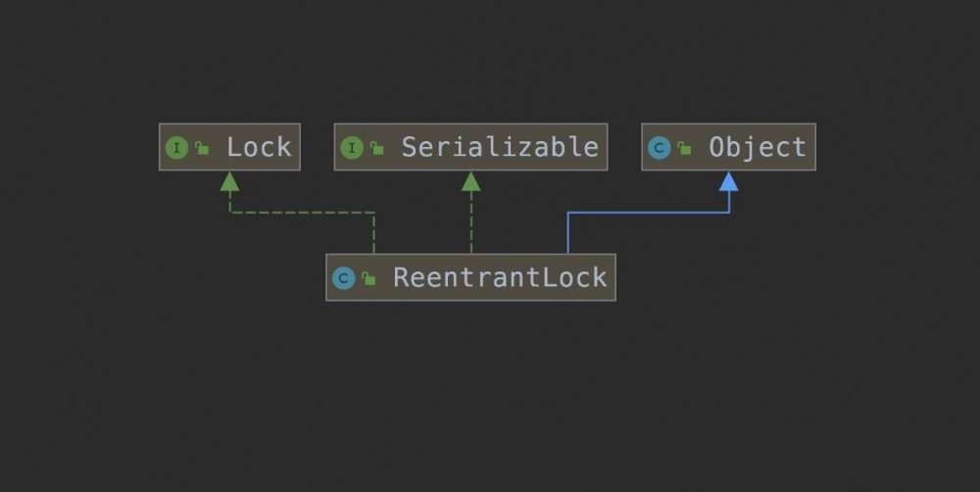Click the blue arrowhead pointing at Object
This screenshot has height=492, width=980.
[x=728, y=181]
